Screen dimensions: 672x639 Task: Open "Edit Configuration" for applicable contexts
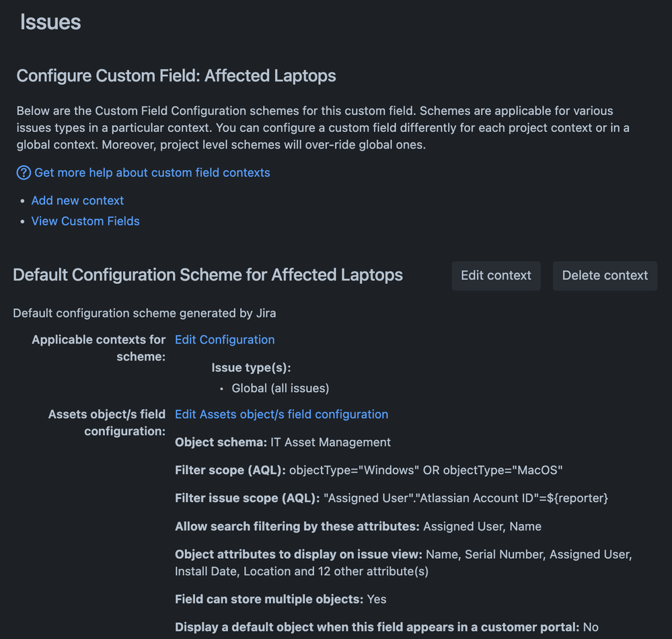[x=224, y=339]
